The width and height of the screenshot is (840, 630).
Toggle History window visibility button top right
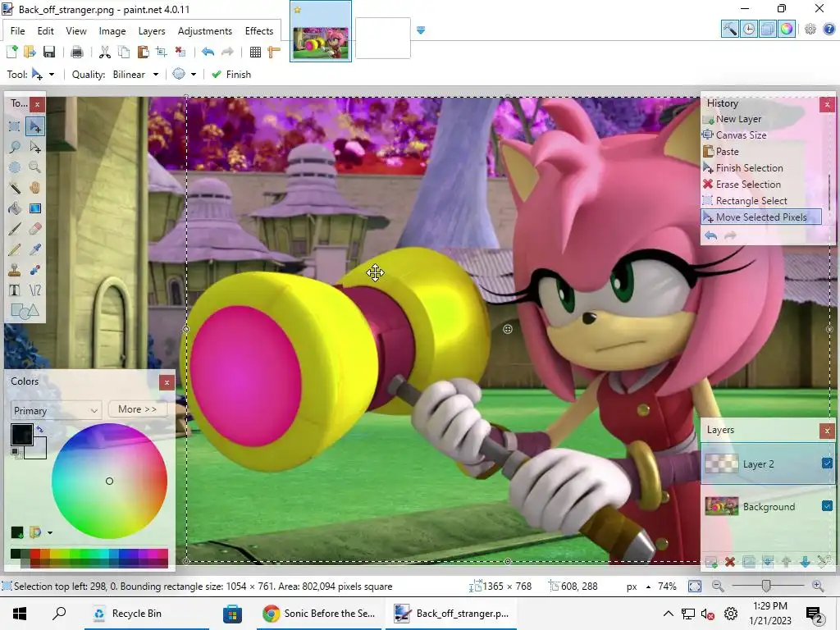coord(749,29)
